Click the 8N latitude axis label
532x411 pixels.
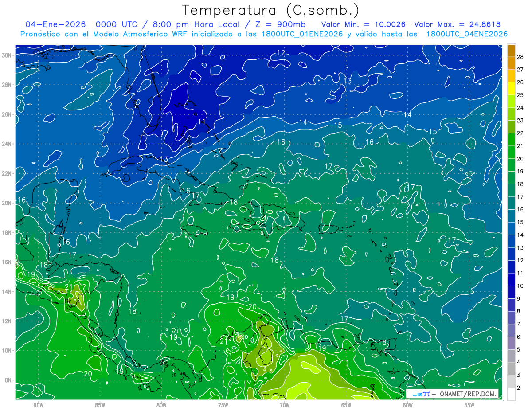(x=8, y=380)
